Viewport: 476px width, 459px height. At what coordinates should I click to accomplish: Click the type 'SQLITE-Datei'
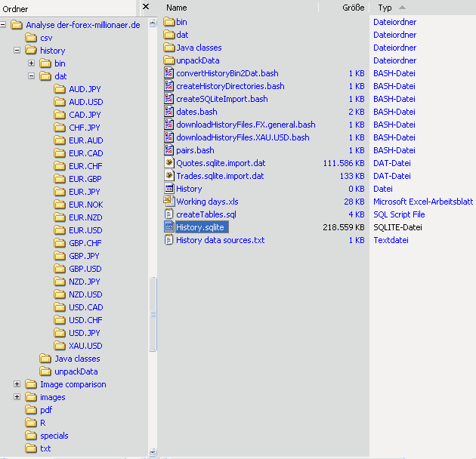pos(397,227)
